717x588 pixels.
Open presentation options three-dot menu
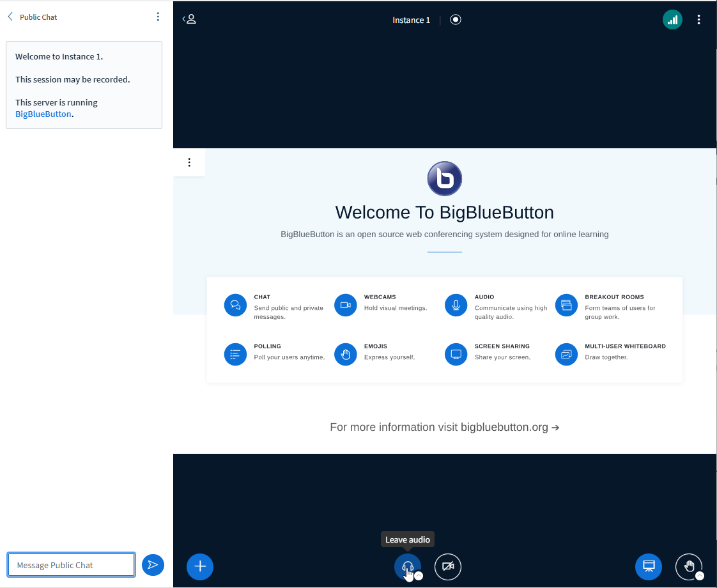pos(189,162)
